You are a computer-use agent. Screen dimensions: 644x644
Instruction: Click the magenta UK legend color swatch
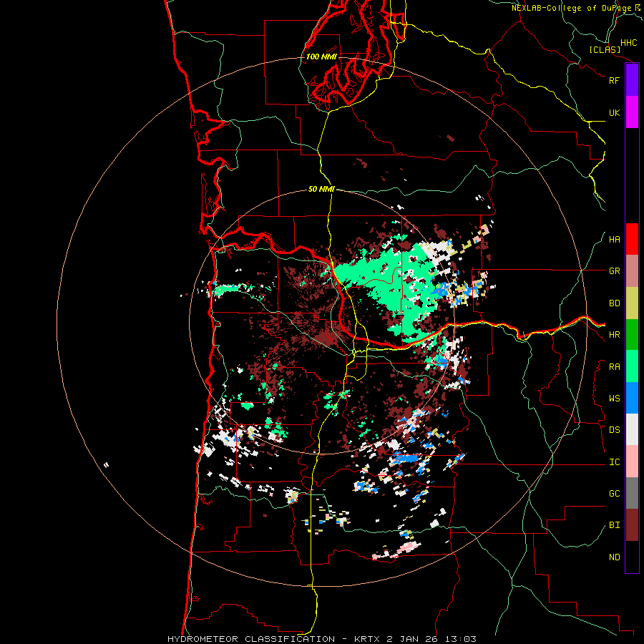pyautogui.click(x=632, y=112)
